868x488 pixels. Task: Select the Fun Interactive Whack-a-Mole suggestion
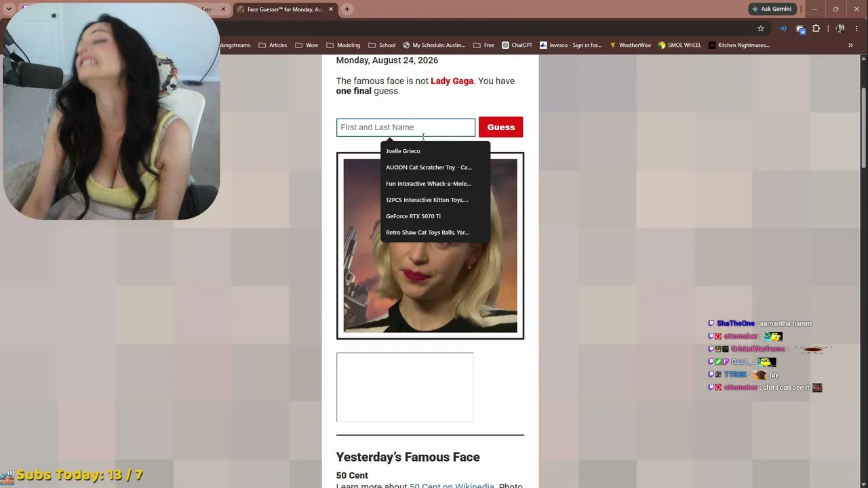pos(435,184)
